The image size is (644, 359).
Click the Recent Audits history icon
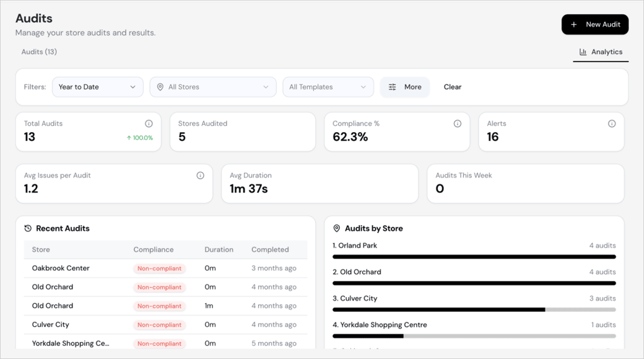coord(28,228)
